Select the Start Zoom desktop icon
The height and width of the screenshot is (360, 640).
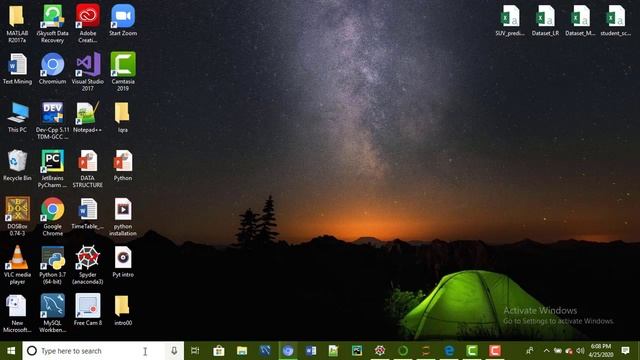[123, 16]
